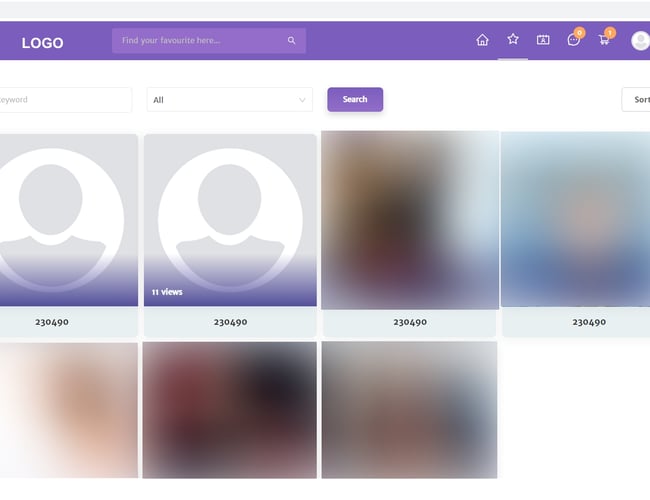Click the LOGO in the header
650x500 pixels.
point(42,43)
